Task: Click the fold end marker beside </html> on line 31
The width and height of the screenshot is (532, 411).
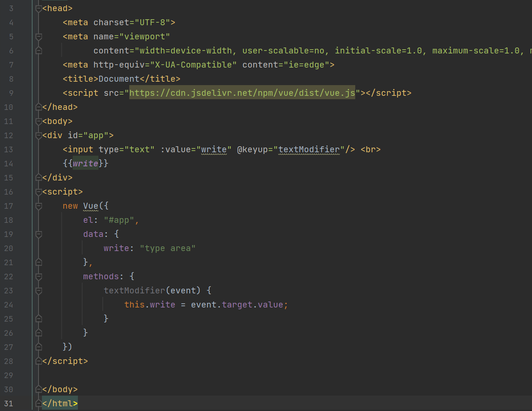Action: tap(39, 404)
